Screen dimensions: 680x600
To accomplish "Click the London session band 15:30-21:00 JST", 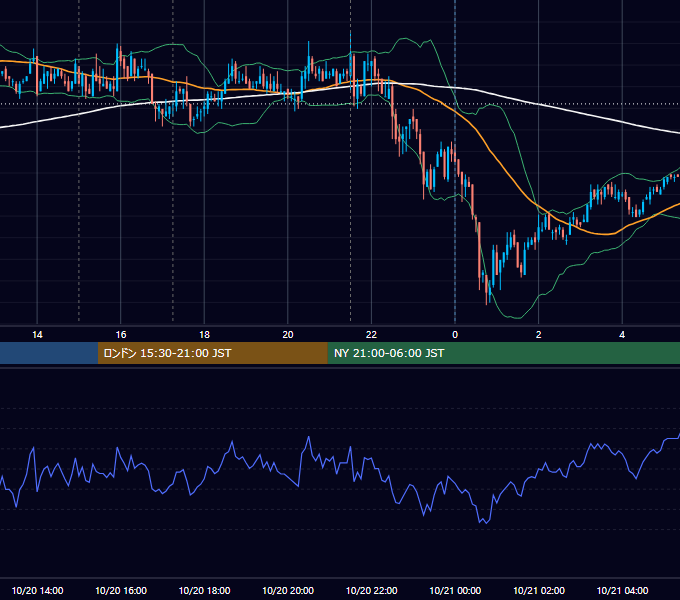I will pos(212,353).
